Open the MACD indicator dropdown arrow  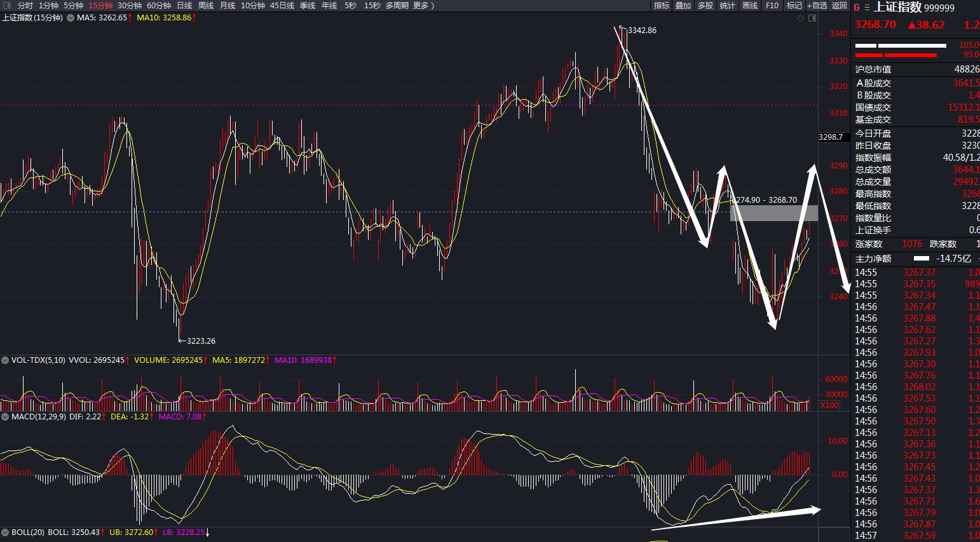5,417
